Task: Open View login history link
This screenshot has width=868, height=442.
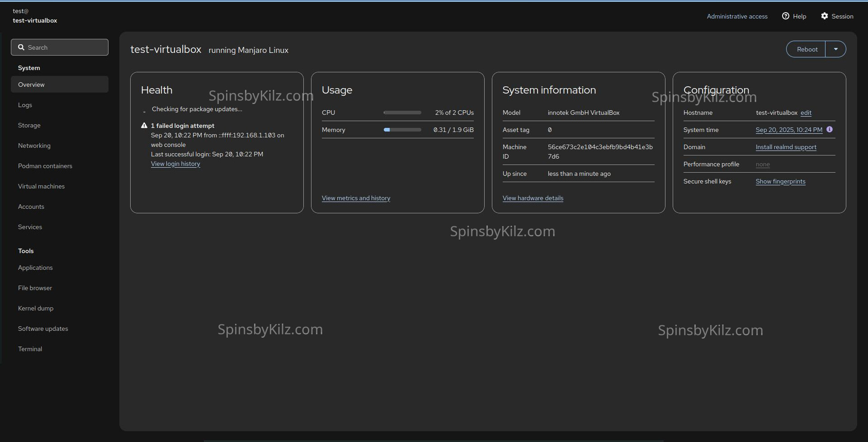Action: 175,164
